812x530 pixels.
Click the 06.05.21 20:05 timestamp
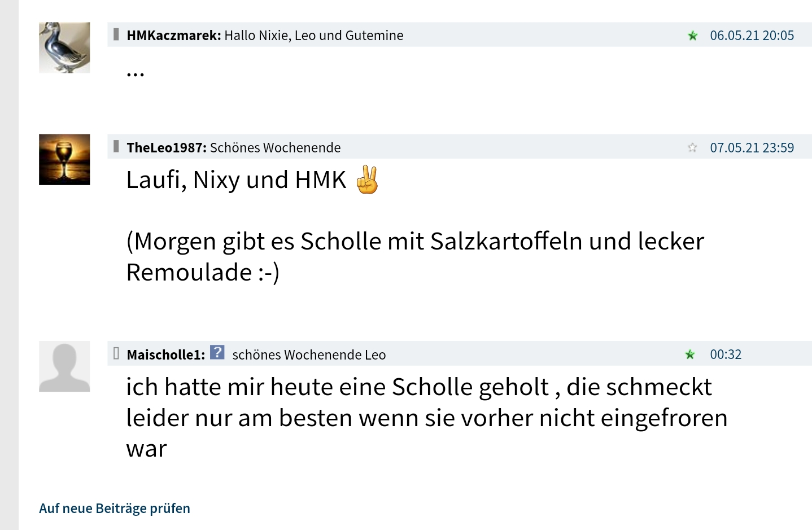[x=752, y=36]
